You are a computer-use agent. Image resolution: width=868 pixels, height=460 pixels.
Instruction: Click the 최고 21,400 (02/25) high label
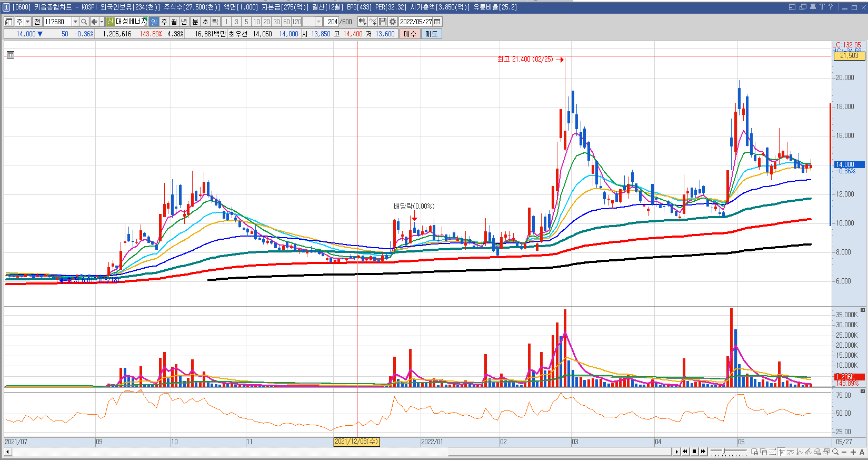coord(525,60)
